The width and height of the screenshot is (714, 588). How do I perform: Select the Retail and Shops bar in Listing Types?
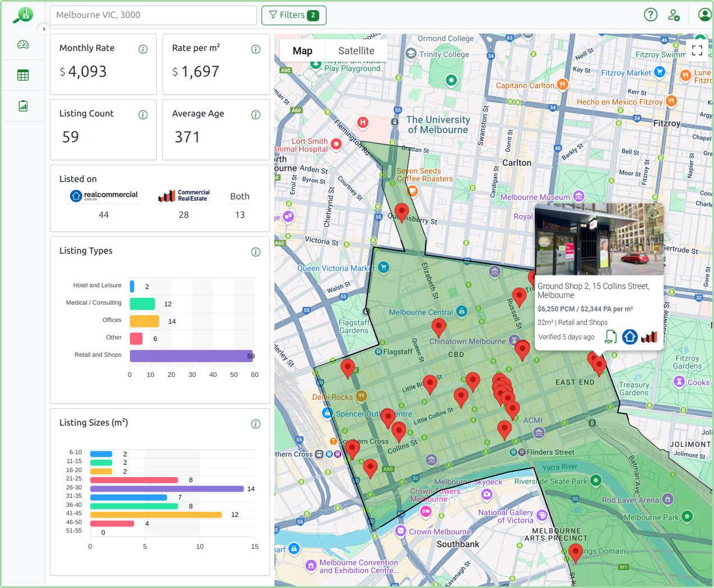point(190,355)
